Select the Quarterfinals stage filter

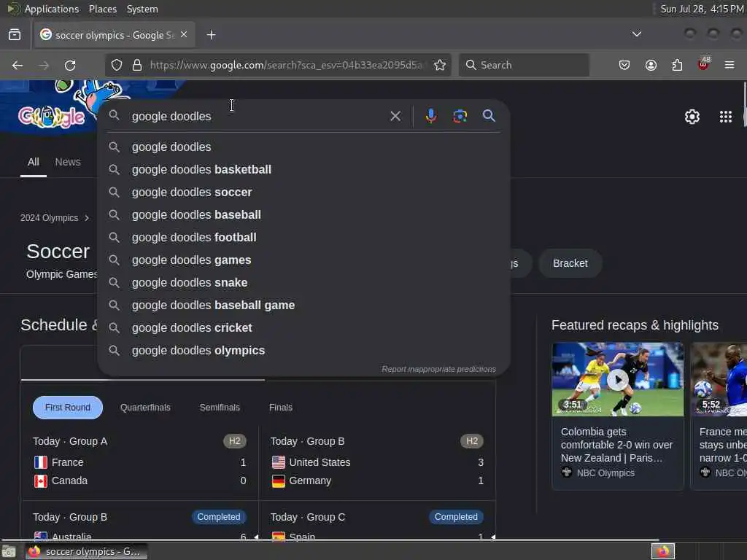pyautogui.click(x=145, y=408)
